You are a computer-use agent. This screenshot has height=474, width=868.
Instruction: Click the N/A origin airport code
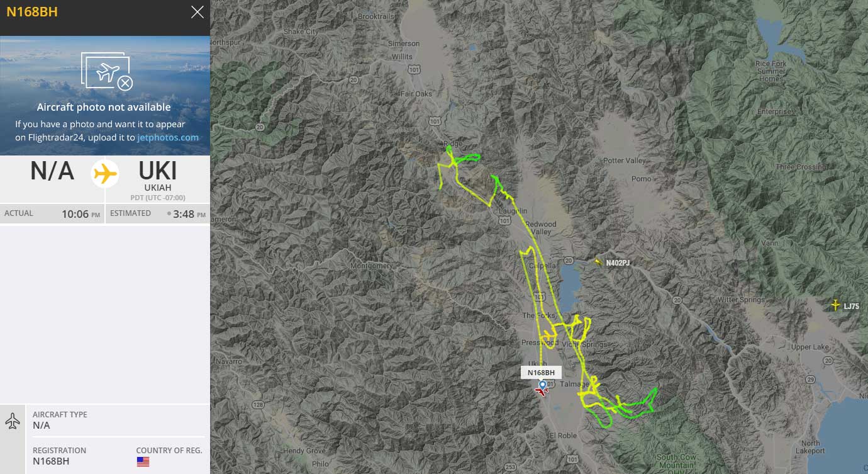point(52,171)
